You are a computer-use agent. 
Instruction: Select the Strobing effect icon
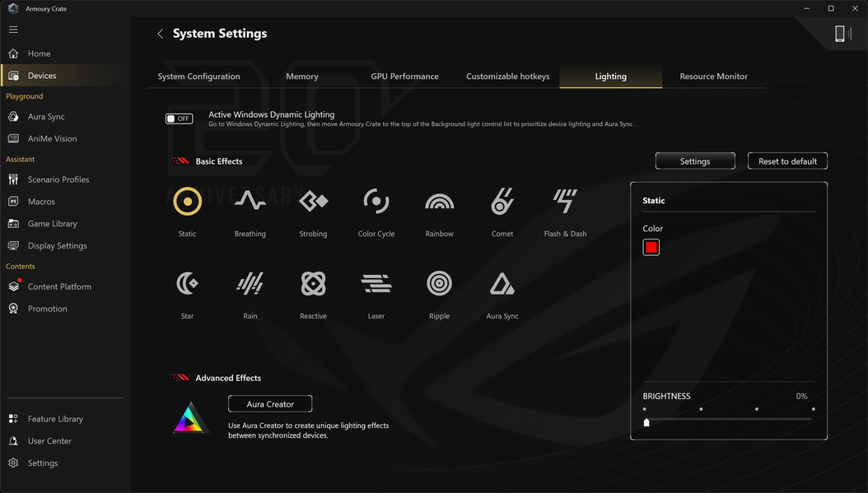(313, 201)
